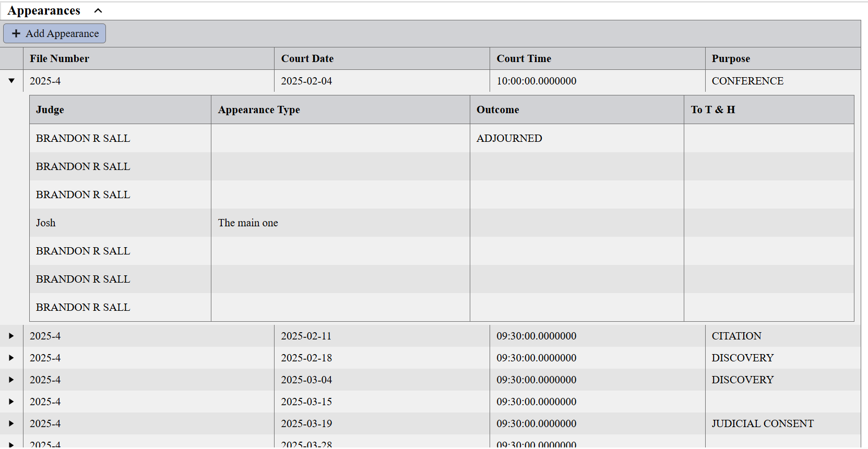Select the row with judge Josh
Image resolution: width=868 pixels, height=449 pixels.
pyautogui.click(x=46, y=223)
